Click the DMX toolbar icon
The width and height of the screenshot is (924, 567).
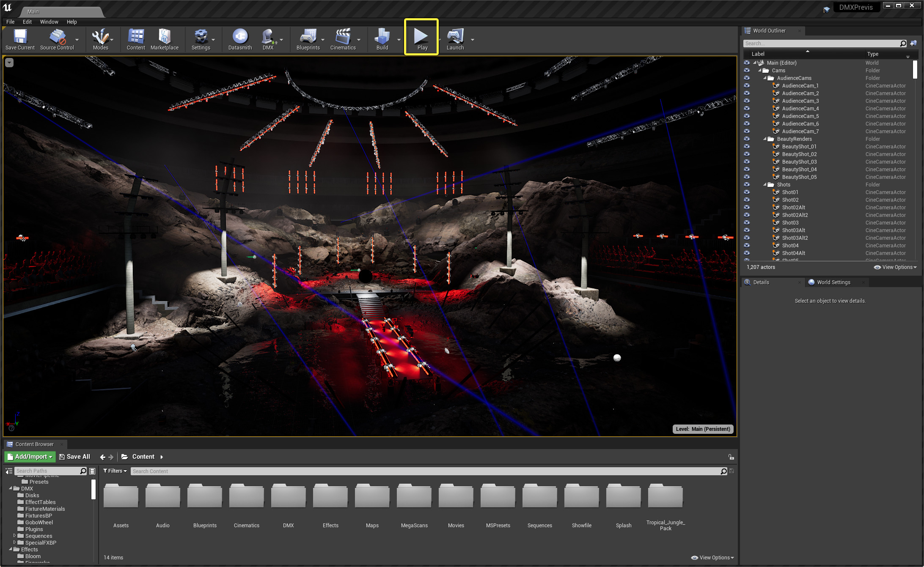click(x=268, y=39)
